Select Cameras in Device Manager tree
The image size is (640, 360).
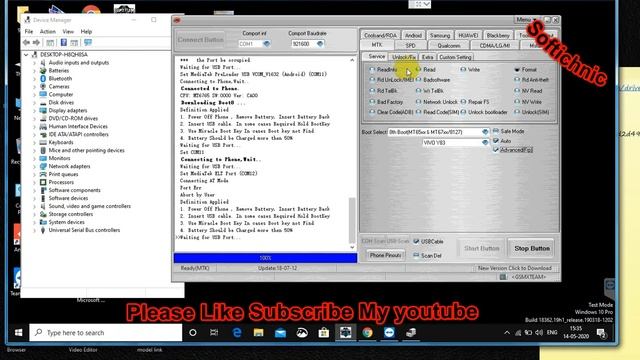tap(59, 87)
